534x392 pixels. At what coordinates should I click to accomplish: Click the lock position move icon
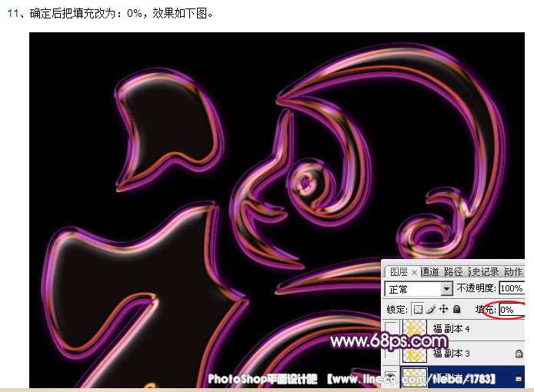tap(443, 309)
